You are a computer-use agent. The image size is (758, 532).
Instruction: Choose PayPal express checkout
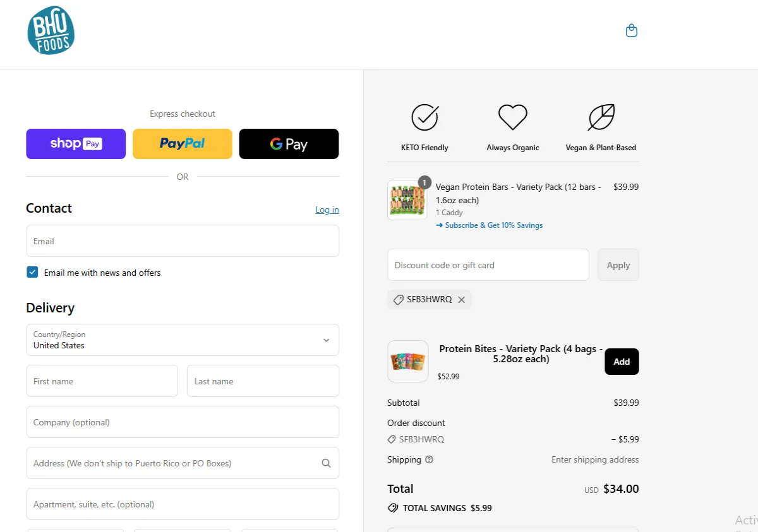[183, 144]
